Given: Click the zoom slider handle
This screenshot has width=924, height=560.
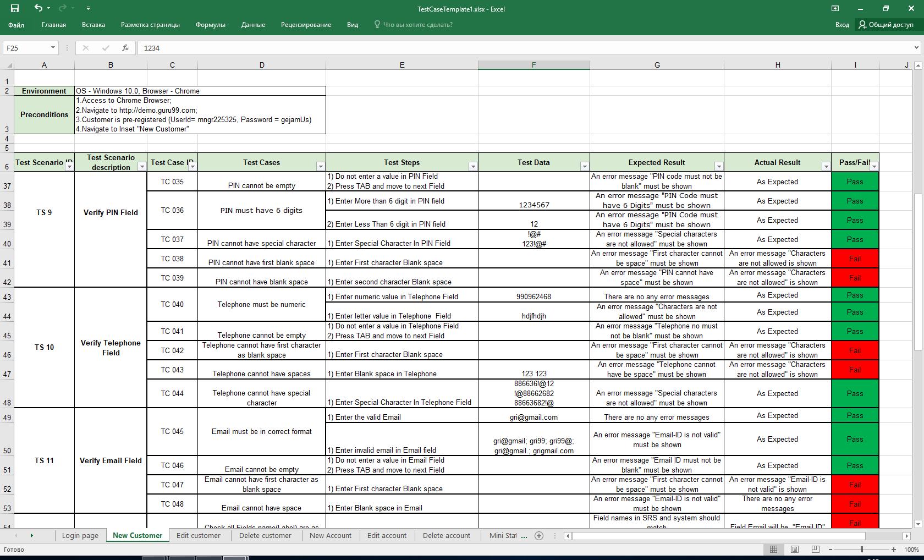Looking at the screenshot, I should [862, 549].
